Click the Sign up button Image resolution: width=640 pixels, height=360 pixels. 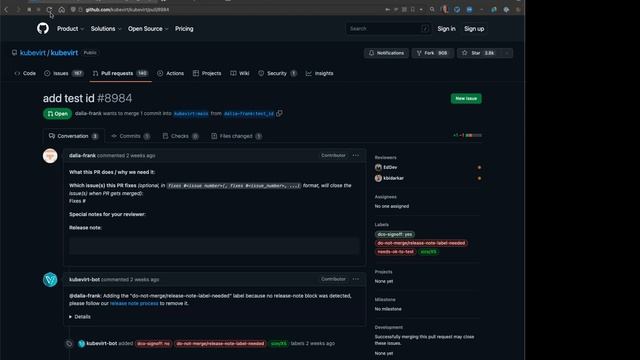point(474,29)
